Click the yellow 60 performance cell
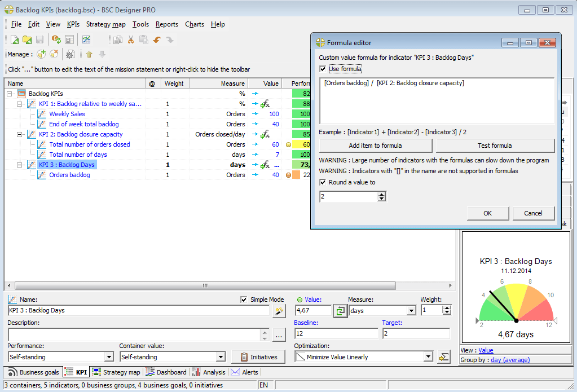This screenshot has height=392, width=577. pyautogui.click(x=301, y=144)
